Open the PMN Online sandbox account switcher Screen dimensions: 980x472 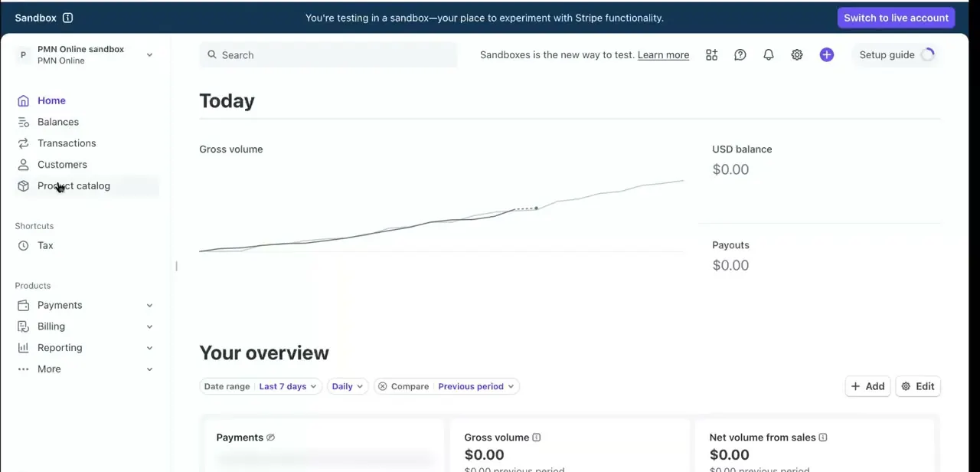[84, 54]
